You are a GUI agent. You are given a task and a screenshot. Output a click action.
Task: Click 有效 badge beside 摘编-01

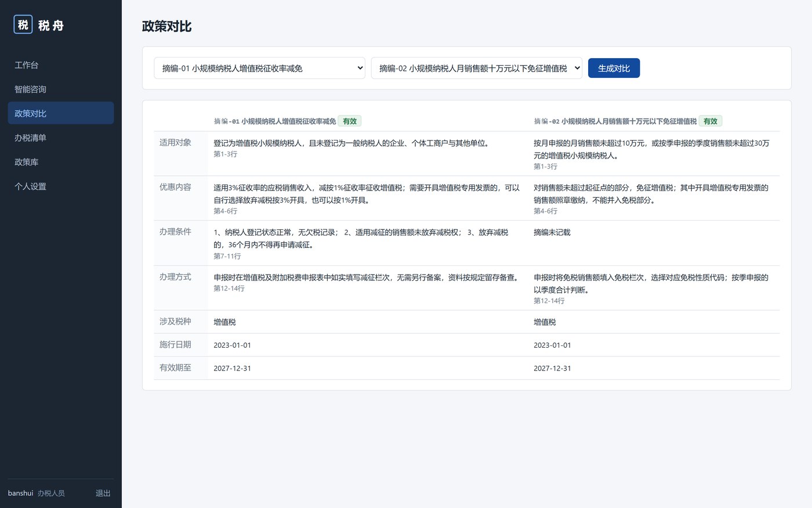click(x=350, y=121)
